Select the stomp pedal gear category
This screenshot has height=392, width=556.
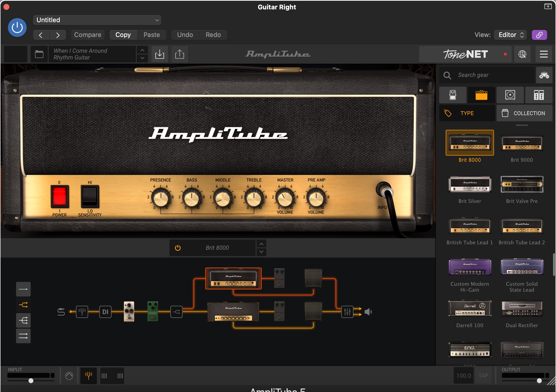(453, 95)
